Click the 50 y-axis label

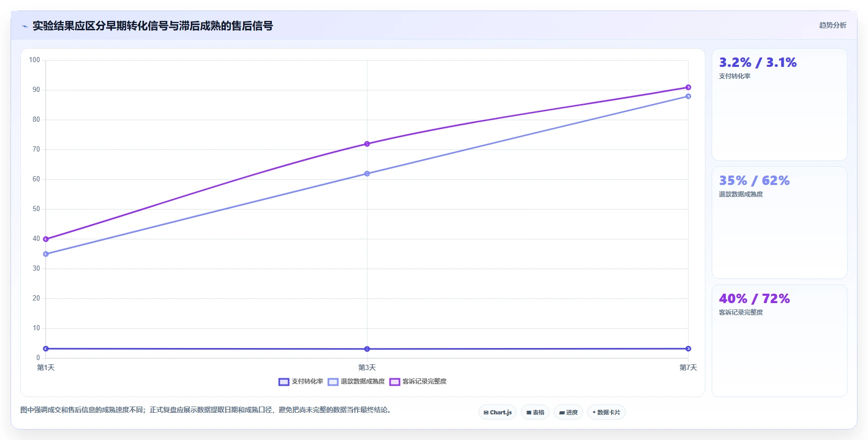pos(36,209)
